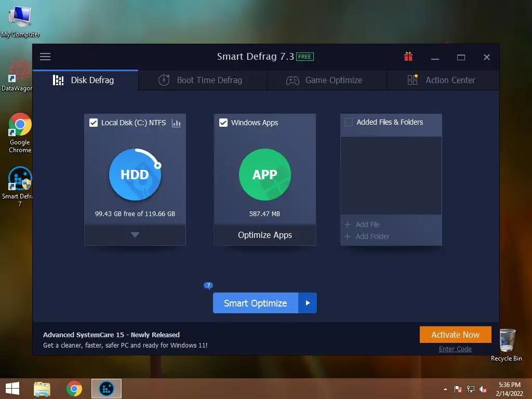The height and width of the screenshot is (399, 532).
Task: Click the orange Activate Now button
Action: (455, 335)
